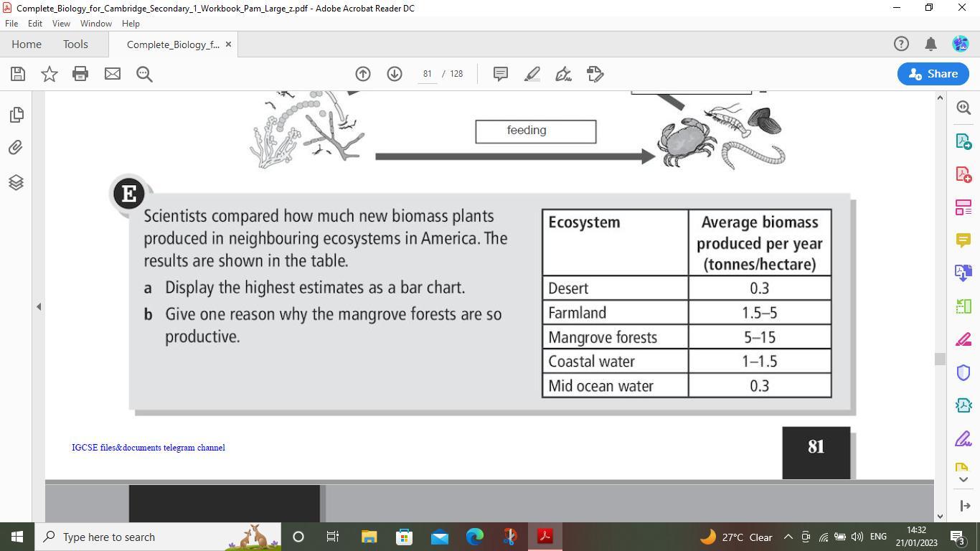
Task: Click the Save file icon
Action: [18, 74]
